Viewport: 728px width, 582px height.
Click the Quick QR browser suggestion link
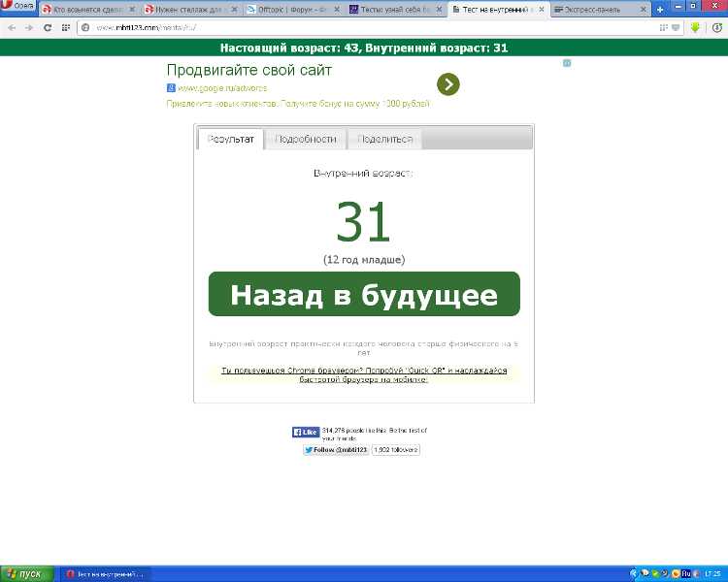click(x=364, y=374)
